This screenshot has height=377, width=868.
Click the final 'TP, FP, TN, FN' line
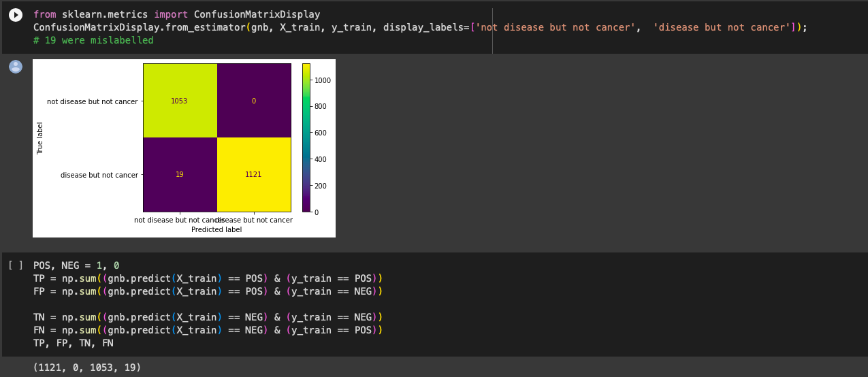tap(74, 343)
